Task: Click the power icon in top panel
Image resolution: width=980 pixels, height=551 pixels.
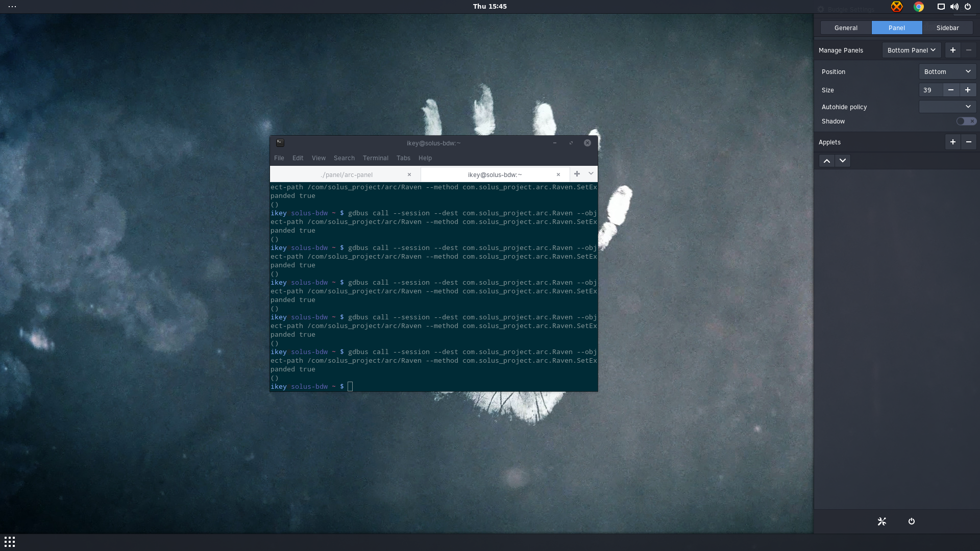Action: tap(967, 7)
